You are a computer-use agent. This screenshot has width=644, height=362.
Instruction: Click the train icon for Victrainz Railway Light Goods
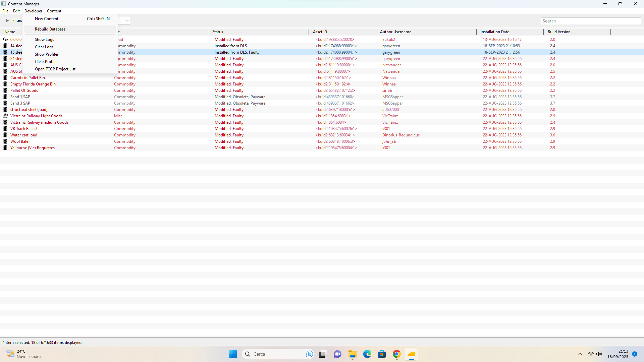pyautogui.click(x=5, y=116)
